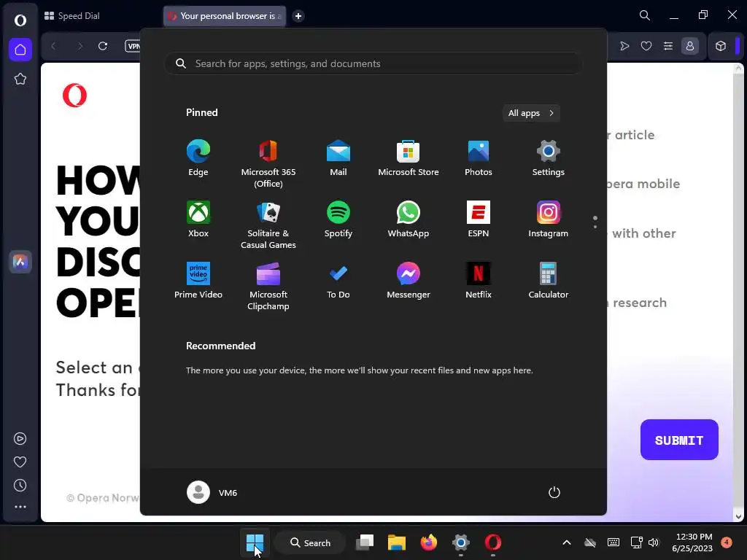The height and width of the screenshot is (560, 747).
Task: Open the Start menu power options
Action: [x=554, y=492]
